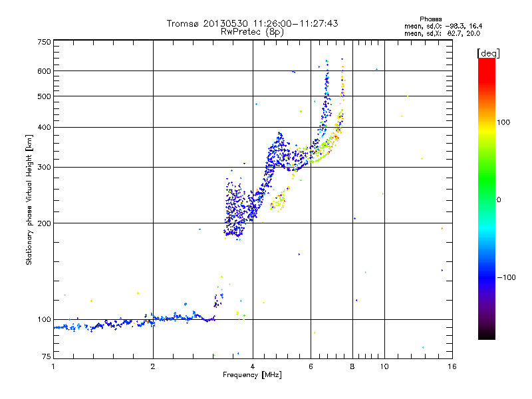Click the "75" y-axis tick label
The image size is (532, 399).
coord(47,356)
